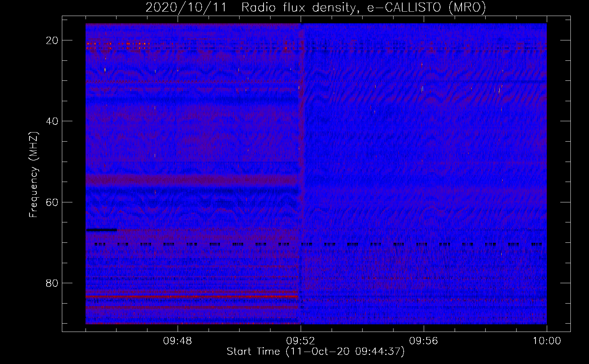Click the 09:48 time tick label
The height and width of the screenshot is (364, 589).
(x=178, y=341)
